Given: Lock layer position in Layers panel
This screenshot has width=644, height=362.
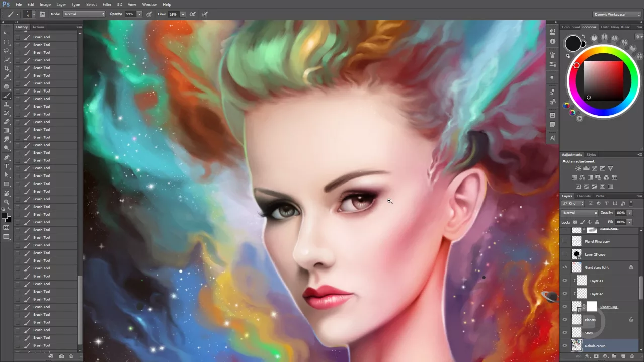Looking at the screenshot, I should (x=590, y=222).
